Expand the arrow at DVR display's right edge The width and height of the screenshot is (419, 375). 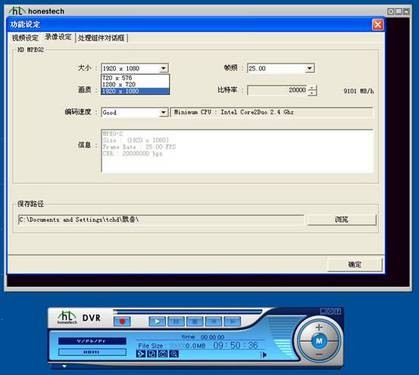click(265, 355)
